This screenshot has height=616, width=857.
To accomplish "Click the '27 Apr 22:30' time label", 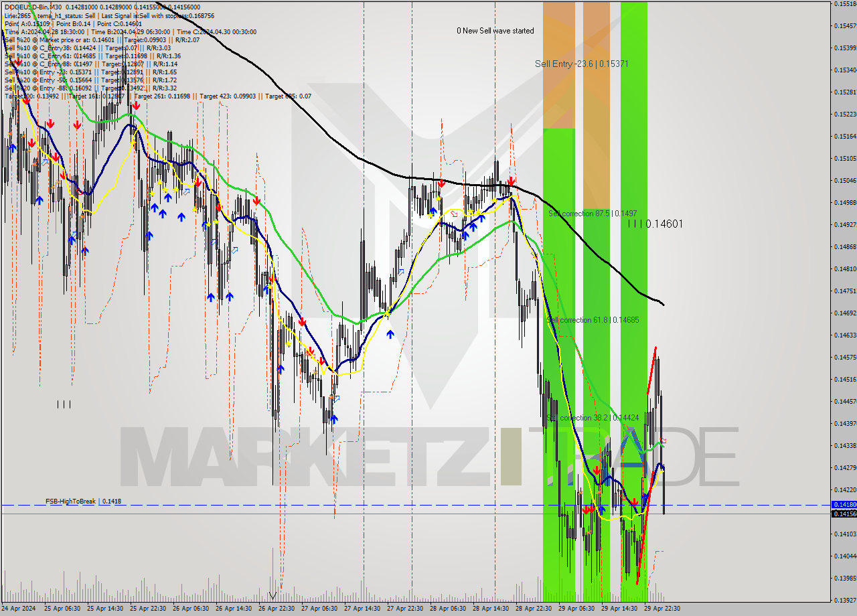I will coord(405,609).
